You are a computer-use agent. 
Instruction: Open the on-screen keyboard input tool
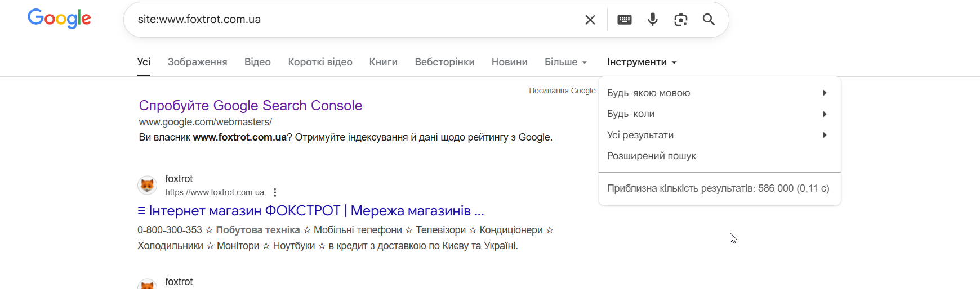[625, 20]
